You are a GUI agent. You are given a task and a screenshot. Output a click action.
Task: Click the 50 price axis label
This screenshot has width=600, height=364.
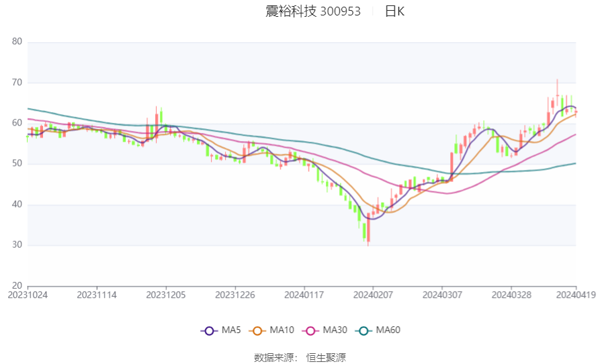coord(17,164)
